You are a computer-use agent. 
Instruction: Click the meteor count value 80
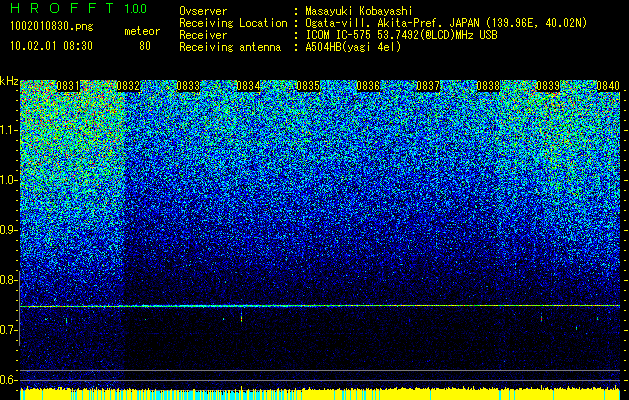(145, 46)
